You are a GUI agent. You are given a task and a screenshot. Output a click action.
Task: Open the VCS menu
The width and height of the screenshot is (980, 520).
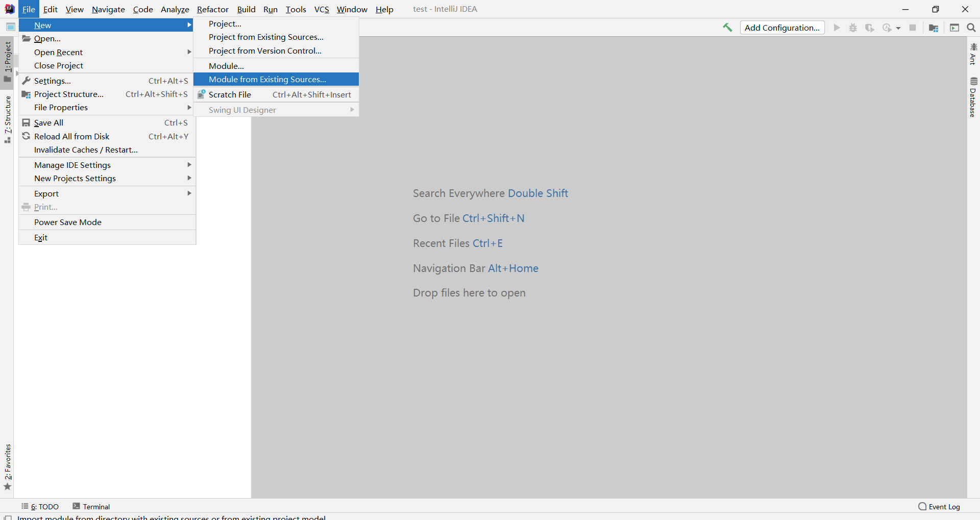click(x=322, y=9)
